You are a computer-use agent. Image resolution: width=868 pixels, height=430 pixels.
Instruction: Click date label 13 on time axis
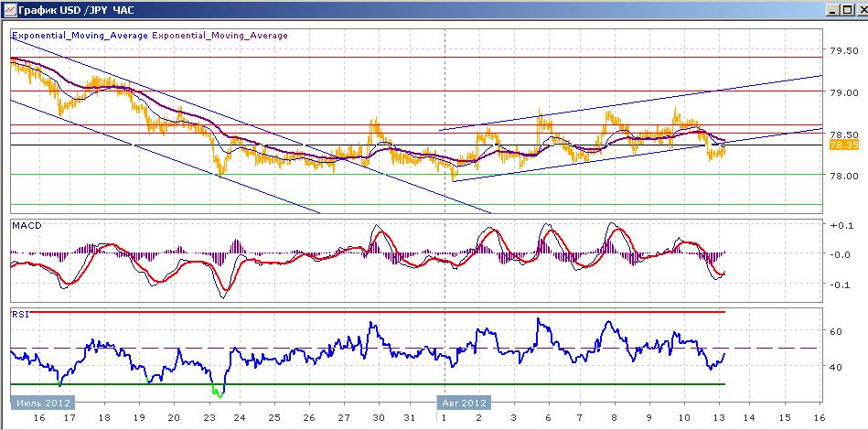(719, 416)
